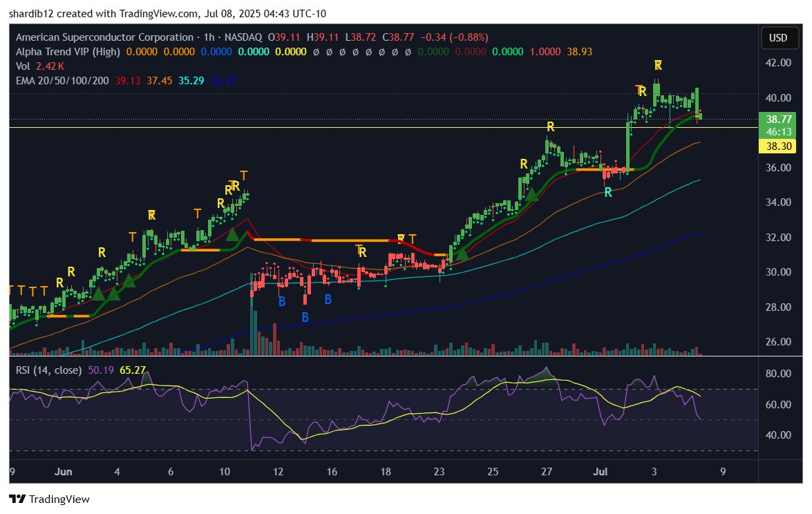Viewport: 812px width, 514px height.
Task: Open the TradingView logo link at bottom
Action: (x=50, y=499)
